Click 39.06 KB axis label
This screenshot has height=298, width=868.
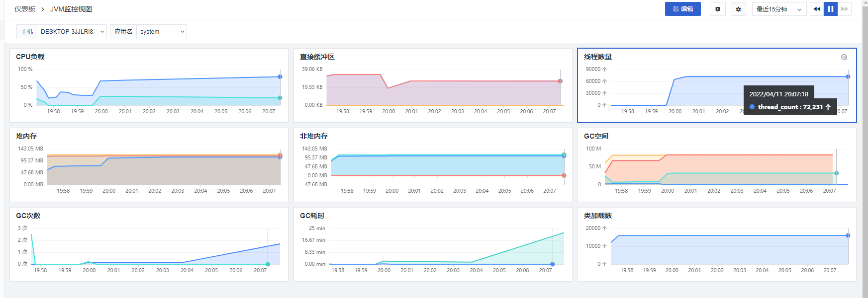[x=312, y=69]
